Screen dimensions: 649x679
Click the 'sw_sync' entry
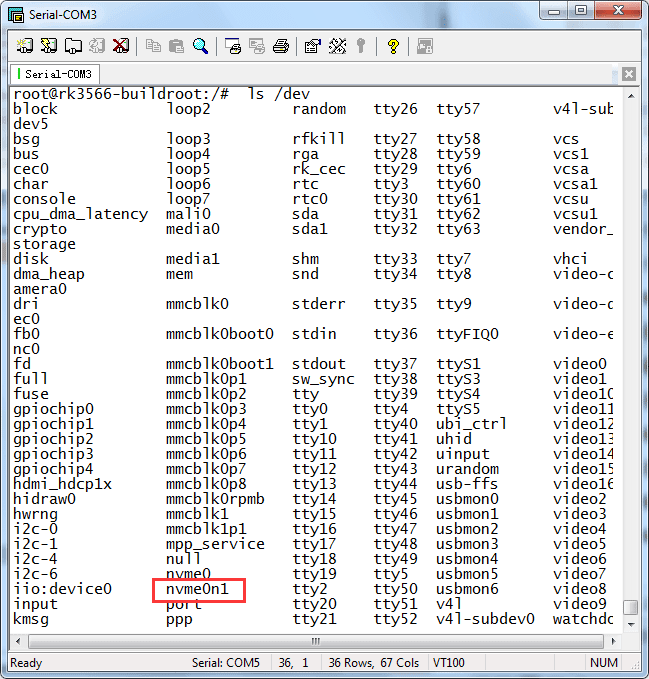tap(323, 379)
